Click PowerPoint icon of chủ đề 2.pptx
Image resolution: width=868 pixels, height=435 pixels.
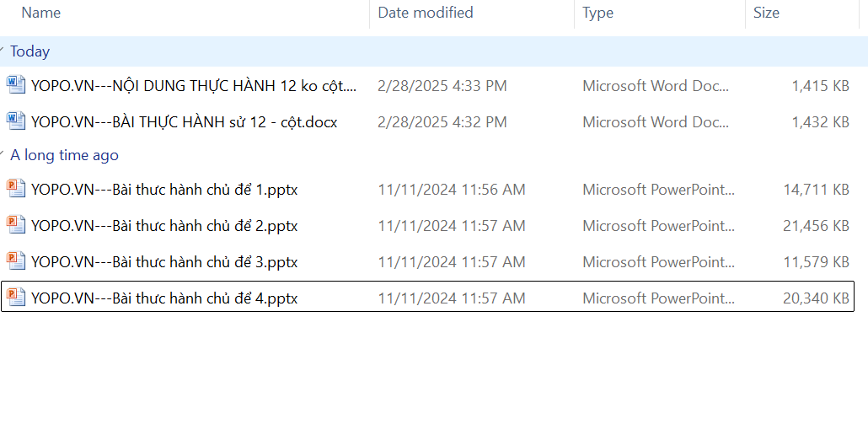pyautogui.click(x=16, y=226)
